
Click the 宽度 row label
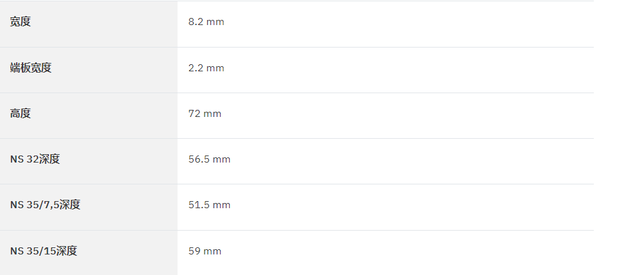coord(21,22)
